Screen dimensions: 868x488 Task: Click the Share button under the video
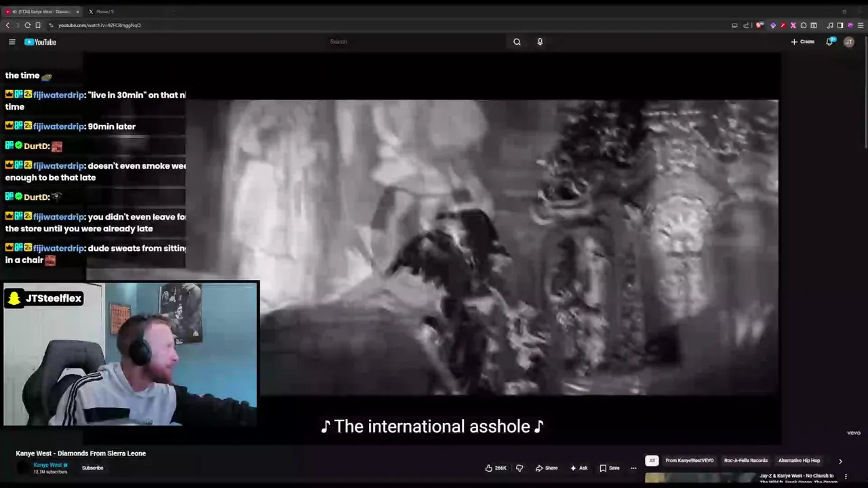click(x=547, y=468)
